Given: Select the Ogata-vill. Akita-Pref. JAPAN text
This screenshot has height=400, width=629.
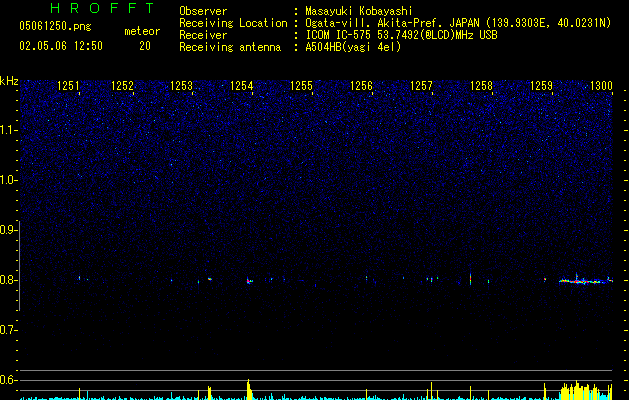Looking at the screenshot, I should pos(392,23).
